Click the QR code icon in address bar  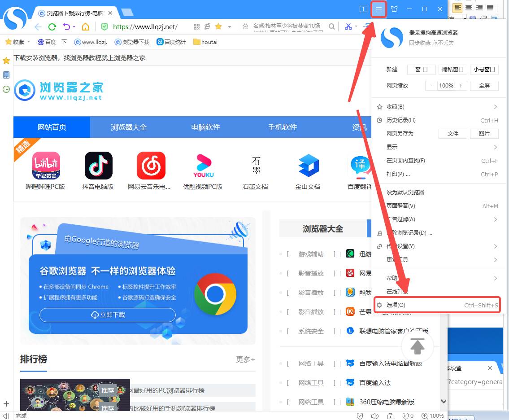(196, 26)
